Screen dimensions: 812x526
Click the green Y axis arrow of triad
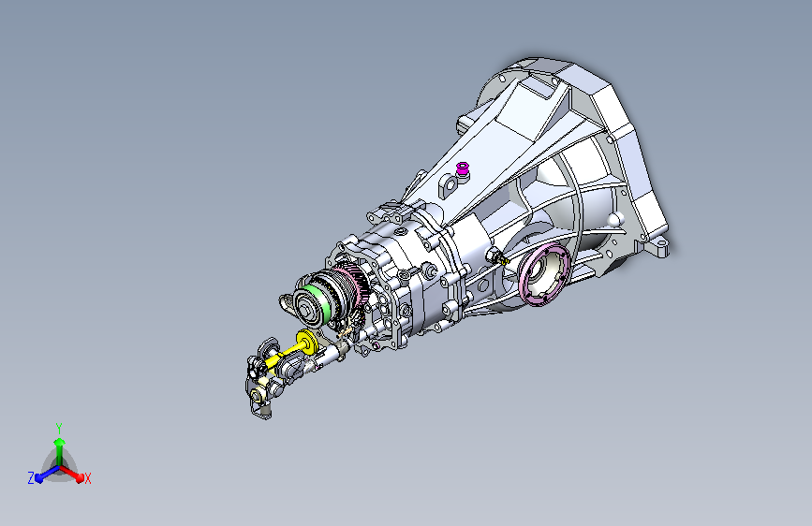pyautogui.click(x=60, y=450)
